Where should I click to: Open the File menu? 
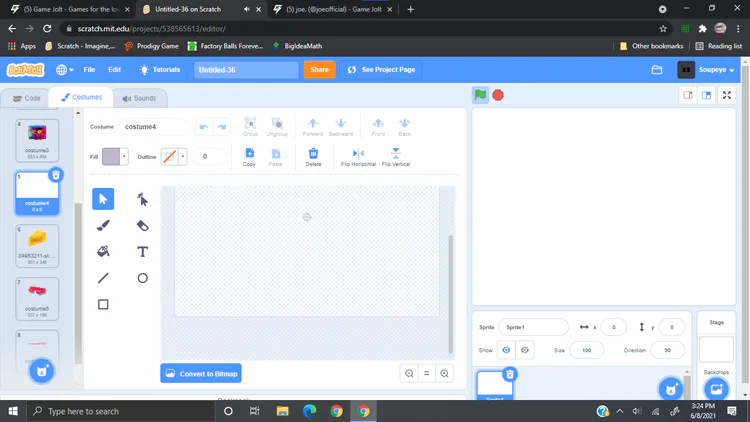click(89, 70)
